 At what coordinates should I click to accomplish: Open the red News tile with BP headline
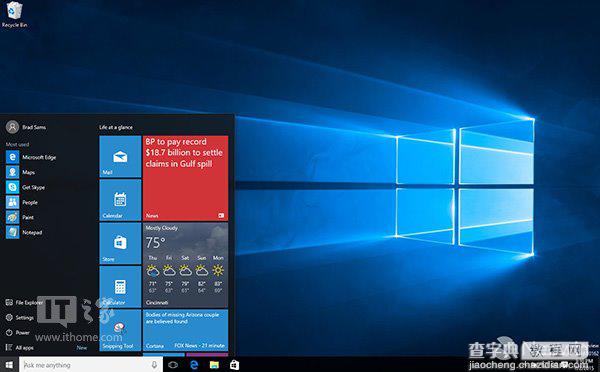[x=186, y=178]
